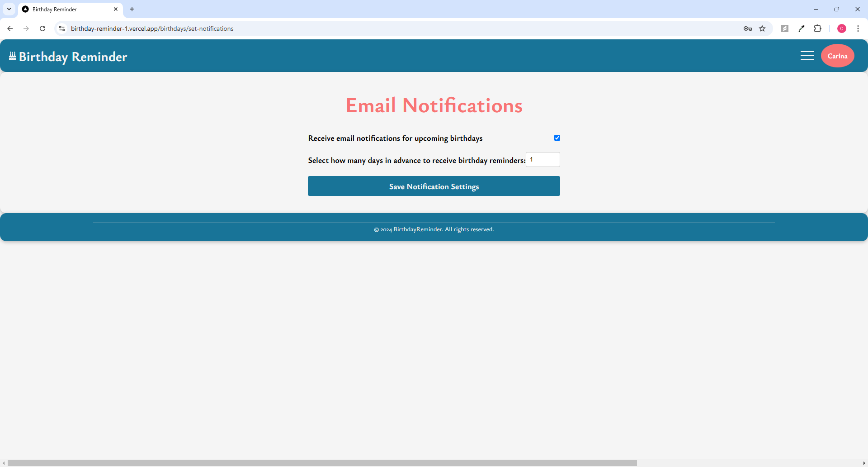Click the address bar URL
The image size is (868, 467).
click(x=152, y=29)
